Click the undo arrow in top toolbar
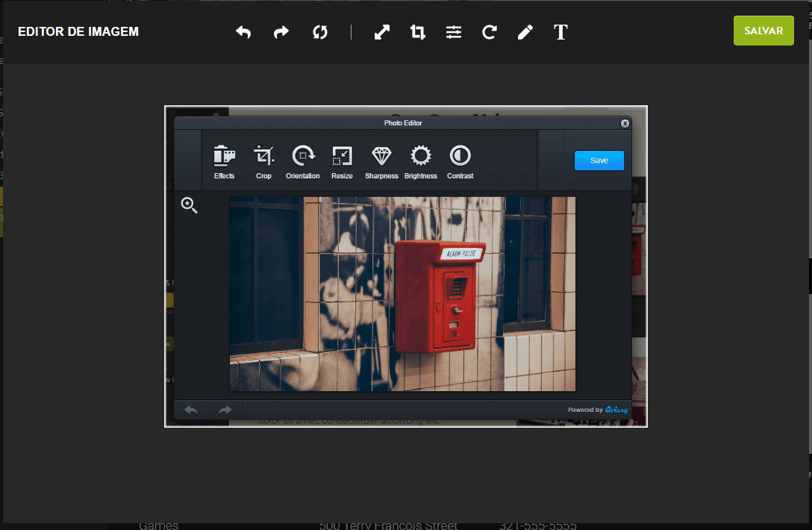This screenshot has width=812, height=530. tap(243, 32)
